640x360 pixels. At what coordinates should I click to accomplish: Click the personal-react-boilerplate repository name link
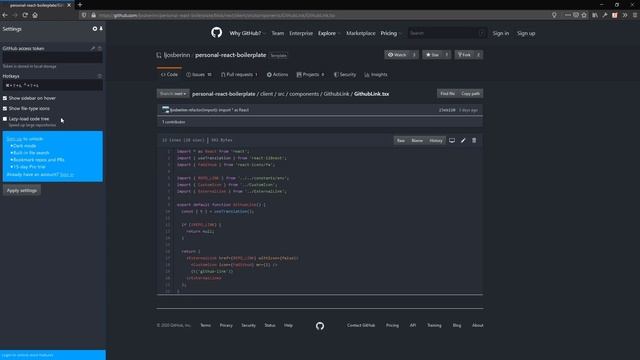coord(231,55)
